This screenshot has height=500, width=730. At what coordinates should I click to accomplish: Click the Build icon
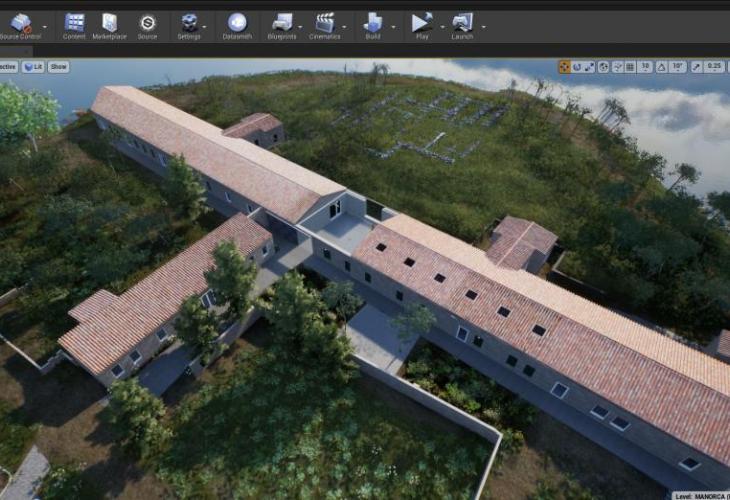pyautogui.click(x=373, y=24)
